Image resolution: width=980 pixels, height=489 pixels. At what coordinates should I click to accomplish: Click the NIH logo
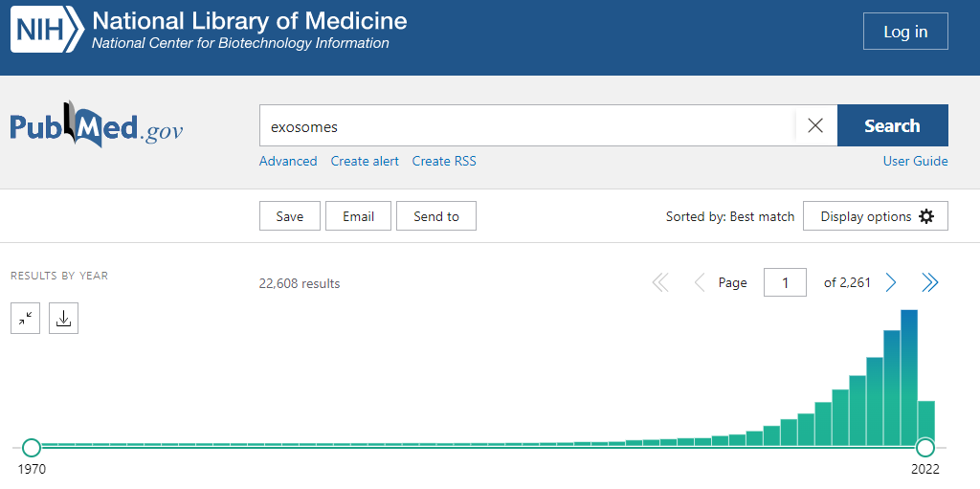[x=48, y=32]
